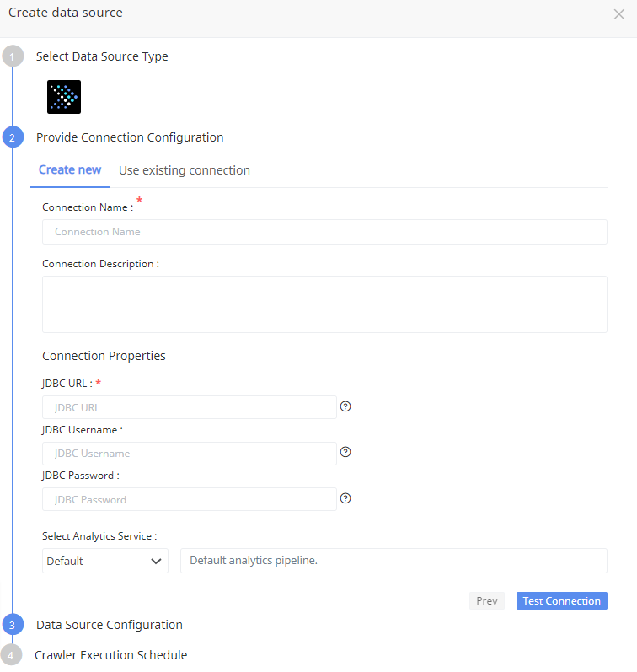The image size is (637, 672).
Task: Close the Create data source dialog
Action: (619, 14)
